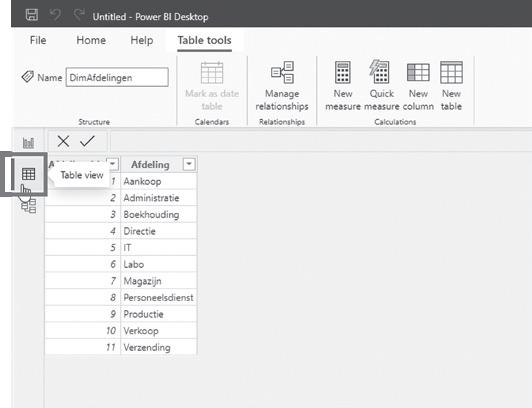Expand the Afdeling column filter dropdown

189,164
